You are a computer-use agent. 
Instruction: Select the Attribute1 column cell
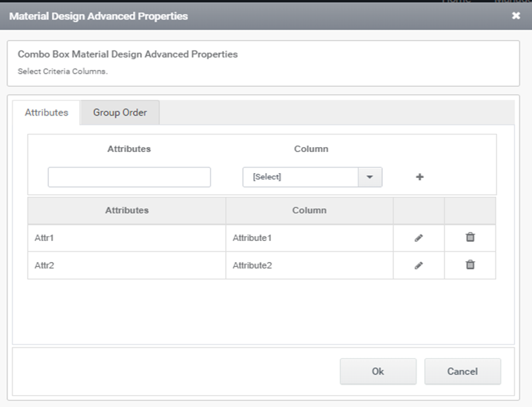click(x=309, y=238)
